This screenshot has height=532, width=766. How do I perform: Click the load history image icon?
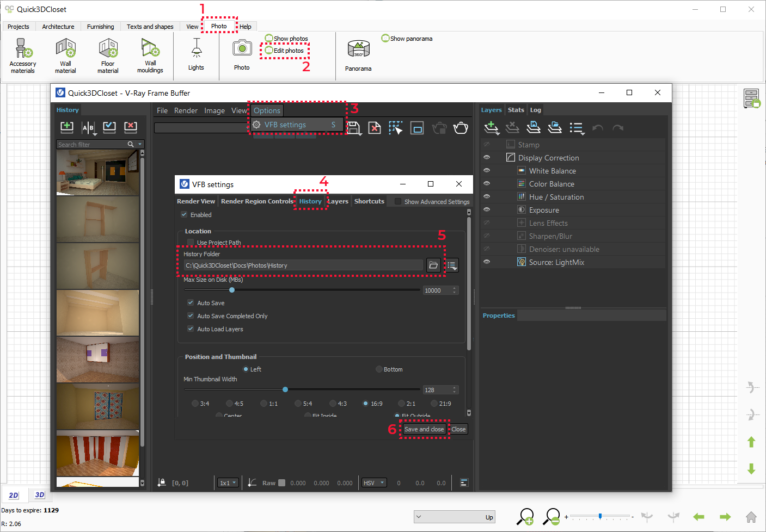[x=109, y=127]
